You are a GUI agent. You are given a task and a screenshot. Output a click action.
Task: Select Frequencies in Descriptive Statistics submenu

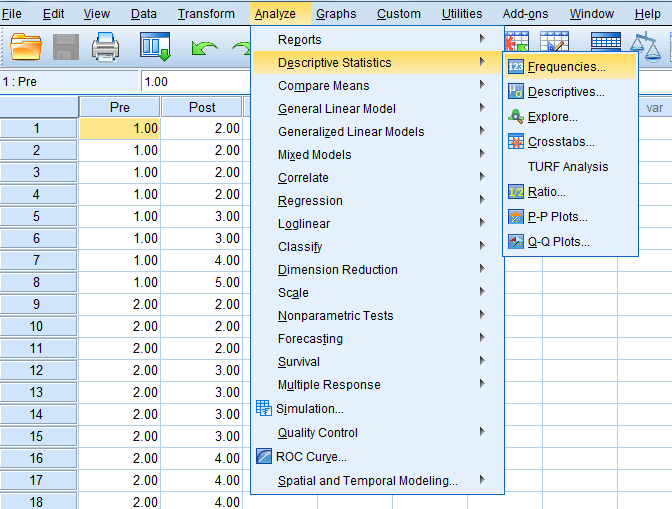point(566,67)
